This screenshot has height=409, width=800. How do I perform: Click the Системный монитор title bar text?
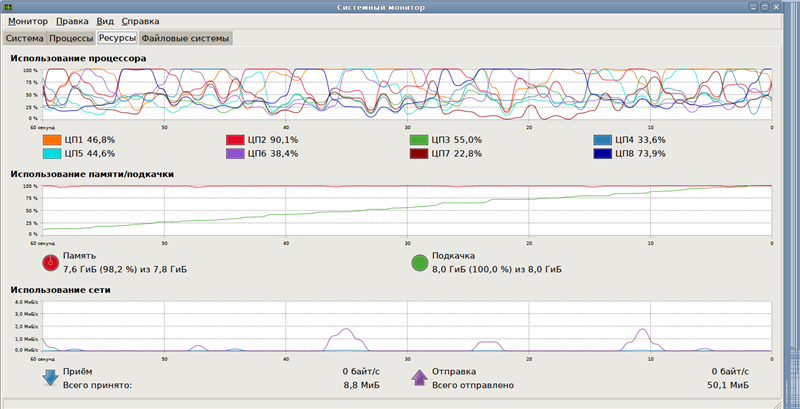point(381,7)
